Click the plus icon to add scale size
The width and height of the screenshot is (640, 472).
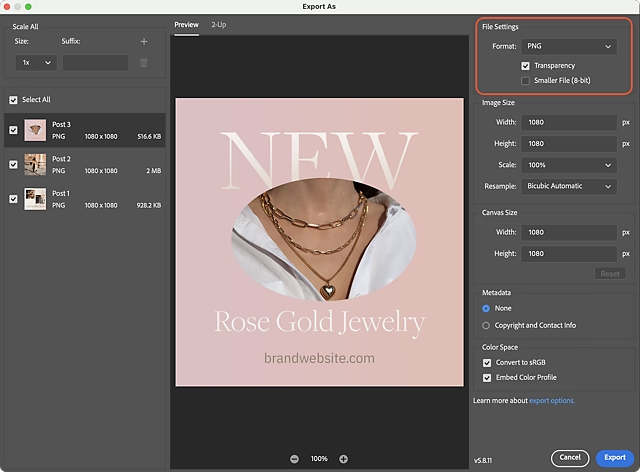[144, 41]
